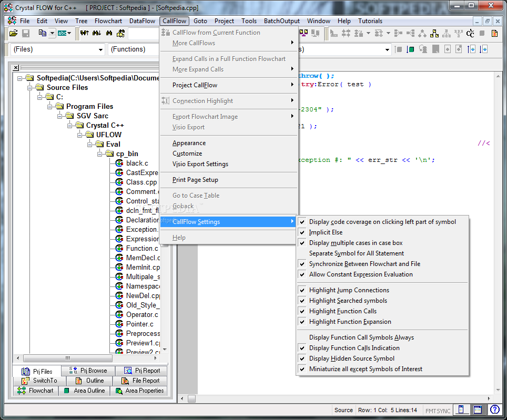Open the Flowchart menu in menu bar

point(108,21)
